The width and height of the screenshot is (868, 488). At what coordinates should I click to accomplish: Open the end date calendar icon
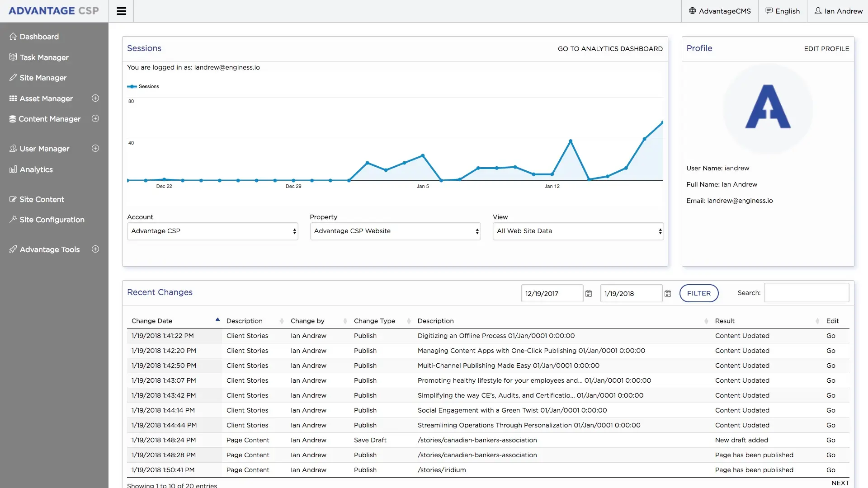[x=668, y=294]
